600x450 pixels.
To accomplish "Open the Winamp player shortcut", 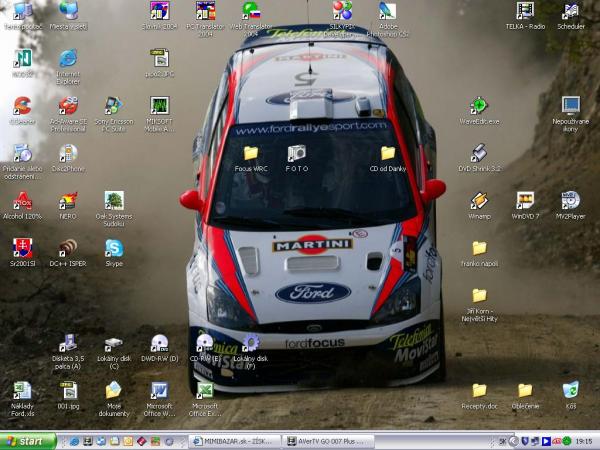I will [479, 200].
